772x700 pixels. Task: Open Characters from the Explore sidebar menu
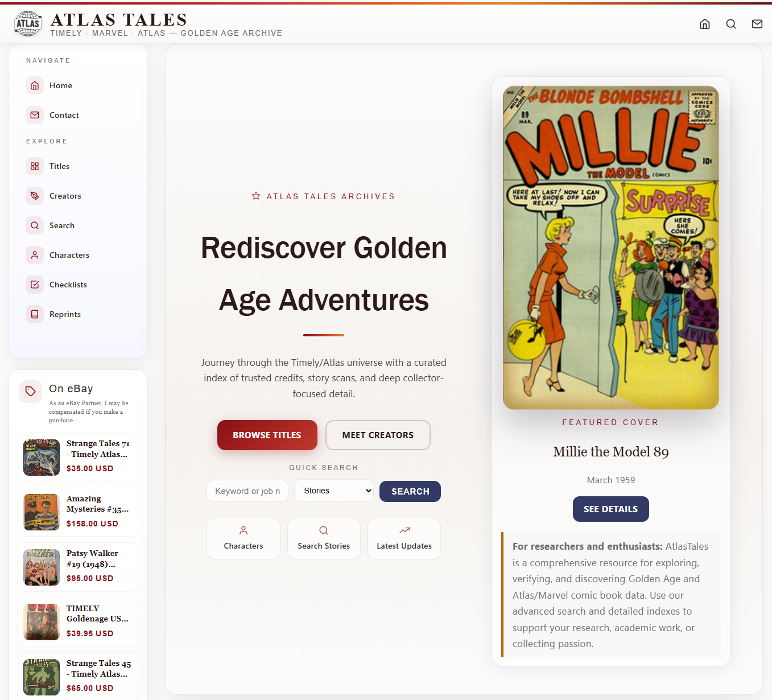(x=69, y=254)
